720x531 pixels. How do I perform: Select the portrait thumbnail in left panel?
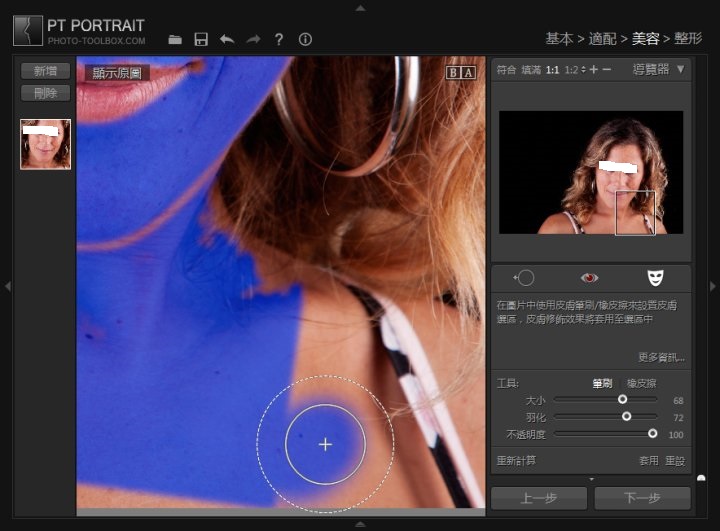coord(45,144)
